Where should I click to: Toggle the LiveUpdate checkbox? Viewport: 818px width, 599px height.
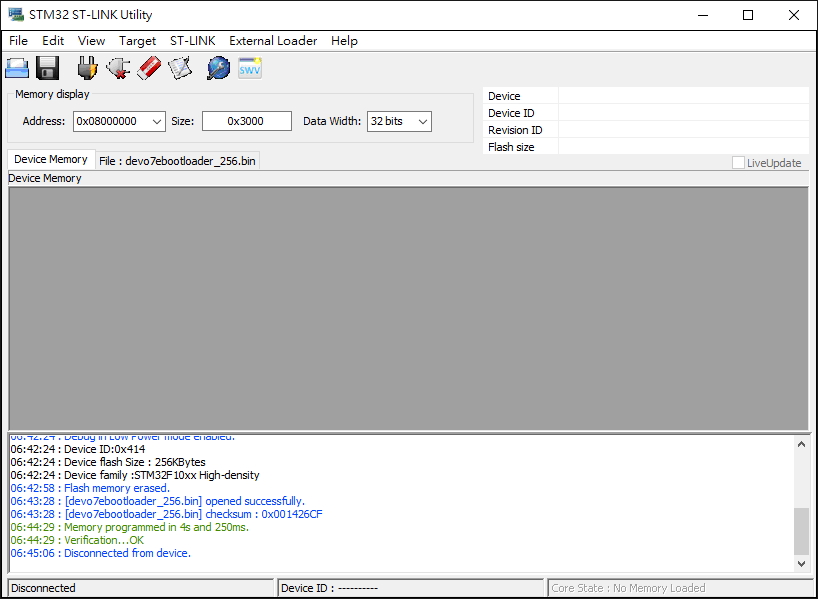pyautogui.click(x=738, y=163)
